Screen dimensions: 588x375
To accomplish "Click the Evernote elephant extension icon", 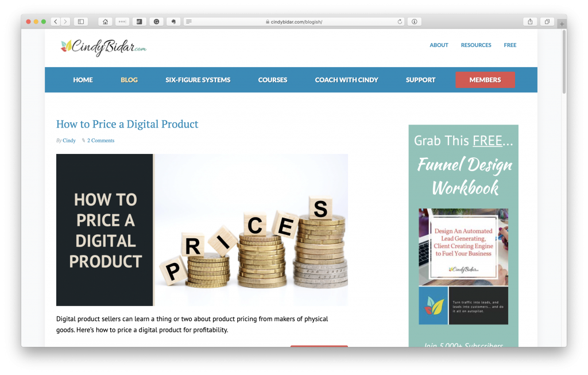I will pos(173,22).
